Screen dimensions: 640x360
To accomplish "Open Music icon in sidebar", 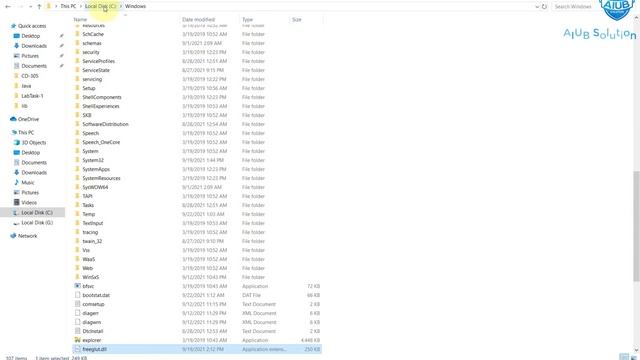I will pos(17,182).
